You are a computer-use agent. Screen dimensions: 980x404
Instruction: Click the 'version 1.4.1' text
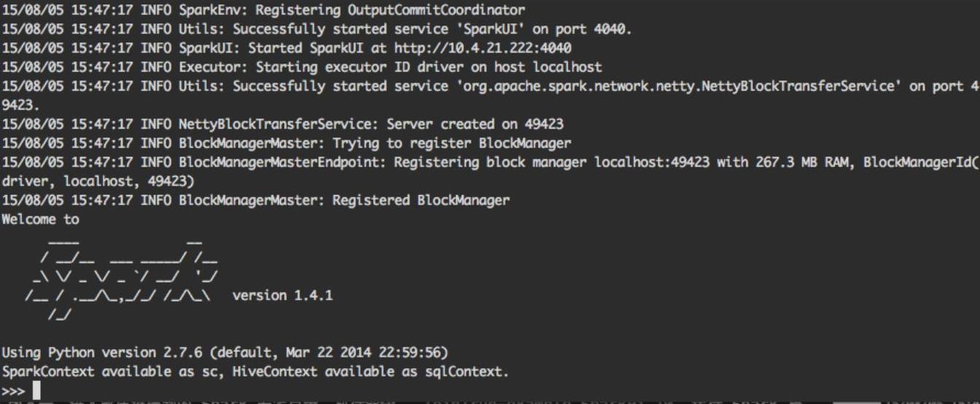(x=282, y=295)
